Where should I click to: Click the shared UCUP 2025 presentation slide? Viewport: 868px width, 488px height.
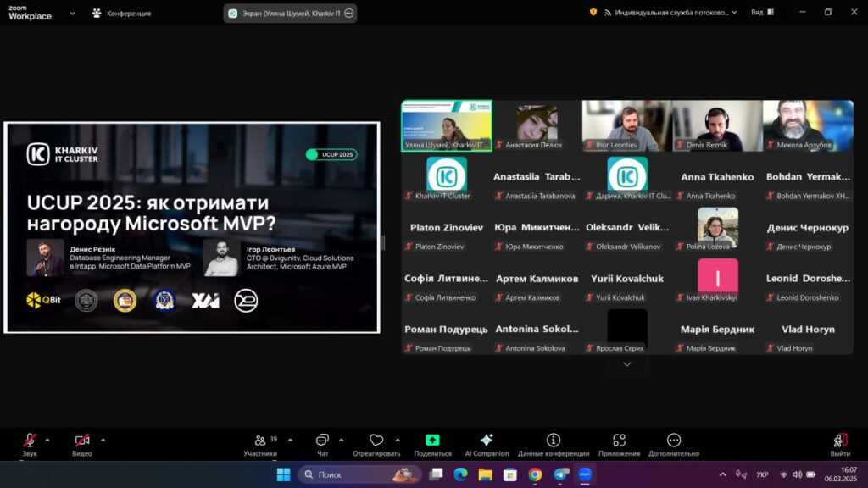(192, 227)
